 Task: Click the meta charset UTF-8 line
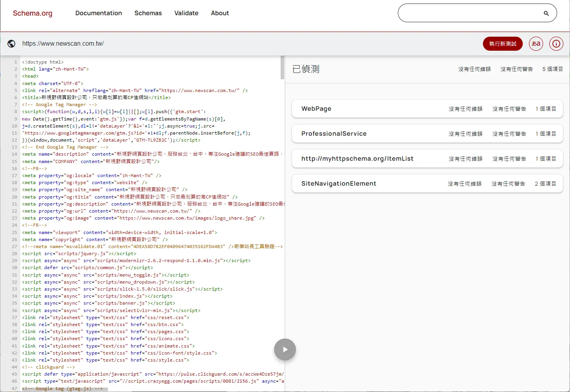[53, 83]
